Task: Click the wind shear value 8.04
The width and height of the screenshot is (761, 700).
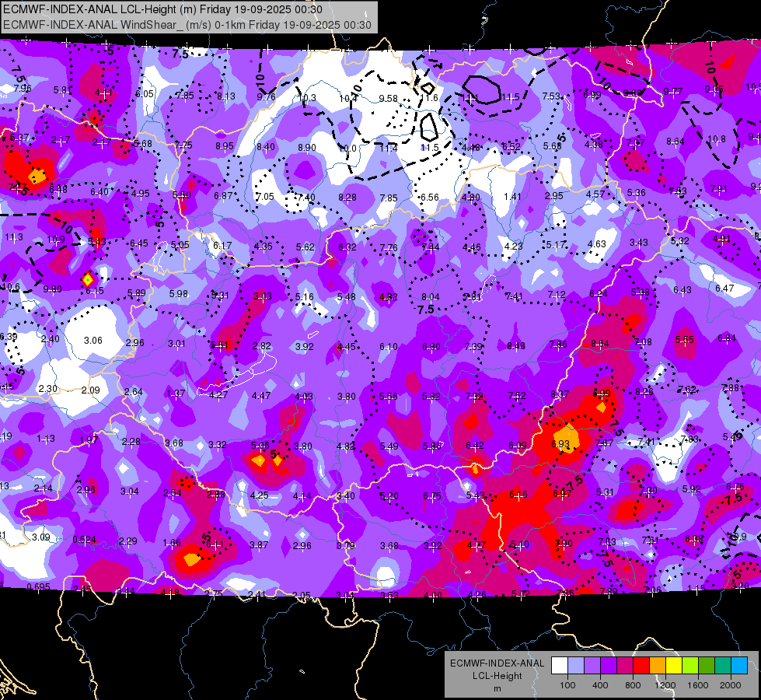Action: (431, 297)
